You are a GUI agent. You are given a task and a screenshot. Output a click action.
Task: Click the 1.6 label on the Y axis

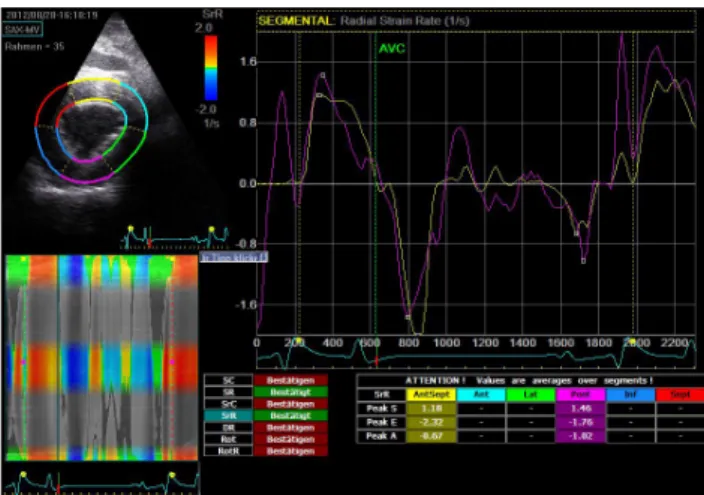tap(248, 62)
